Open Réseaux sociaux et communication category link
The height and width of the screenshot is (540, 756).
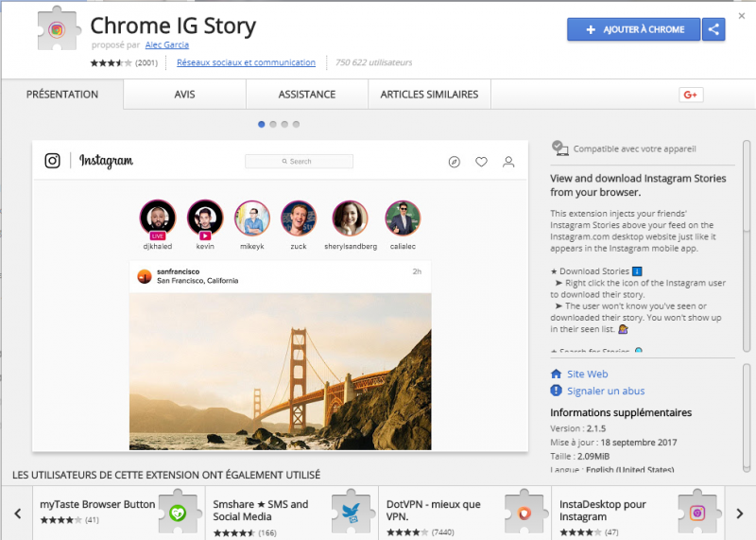tap(246, 62)
